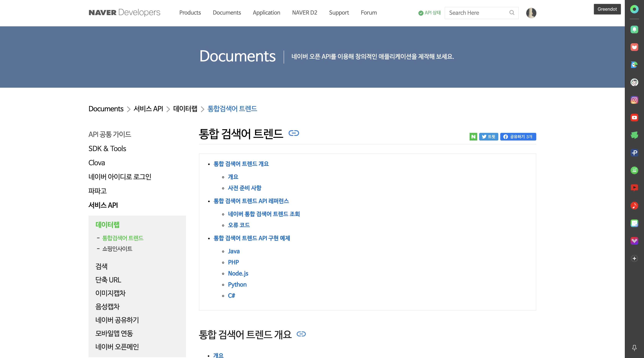644x358 pixels.
Task: Open the NAVER D2 menu item
Action: pos(304,13)
